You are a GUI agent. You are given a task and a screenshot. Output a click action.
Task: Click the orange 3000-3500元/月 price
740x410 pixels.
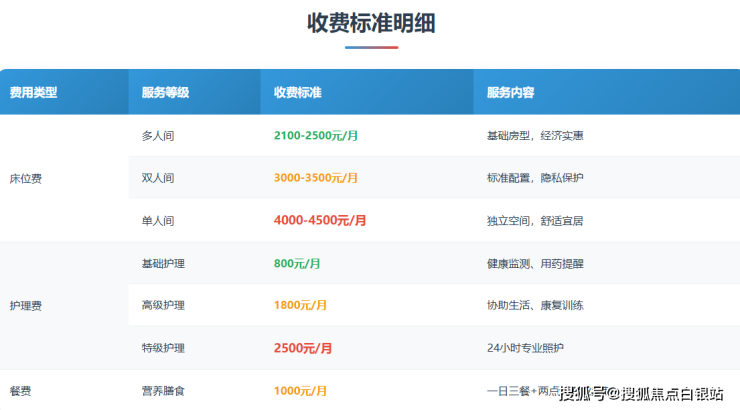[315, 178]
